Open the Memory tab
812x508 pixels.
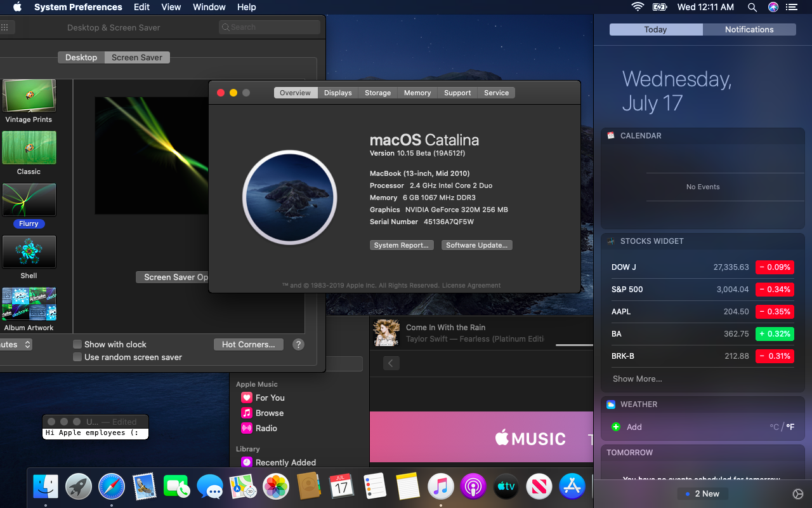point(417,93)
